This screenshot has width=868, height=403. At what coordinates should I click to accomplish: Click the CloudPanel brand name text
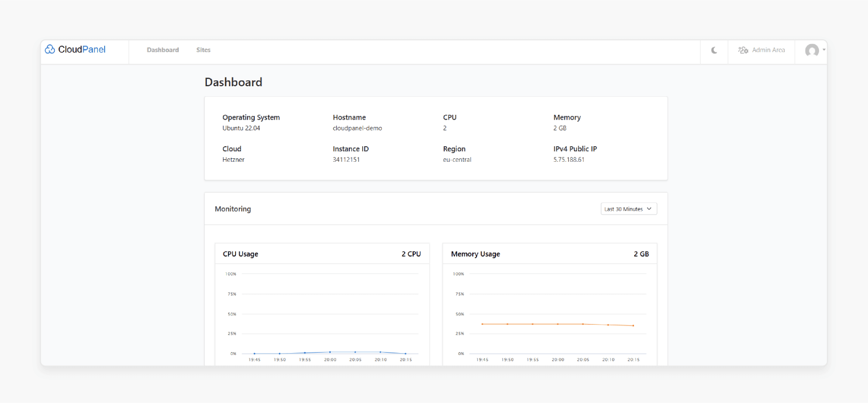[82, 49]
